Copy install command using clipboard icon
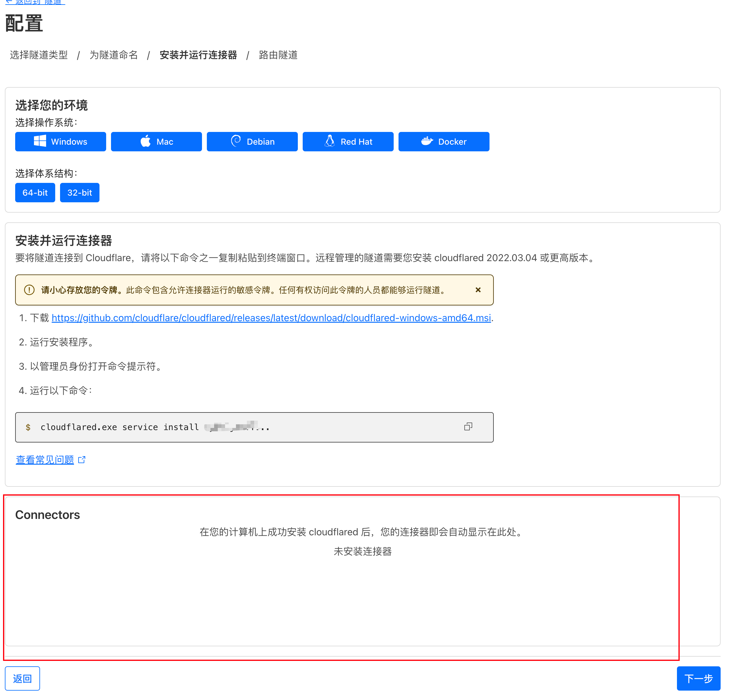The height and width of the screenshot is (700, 737). [x=469, y=427]
